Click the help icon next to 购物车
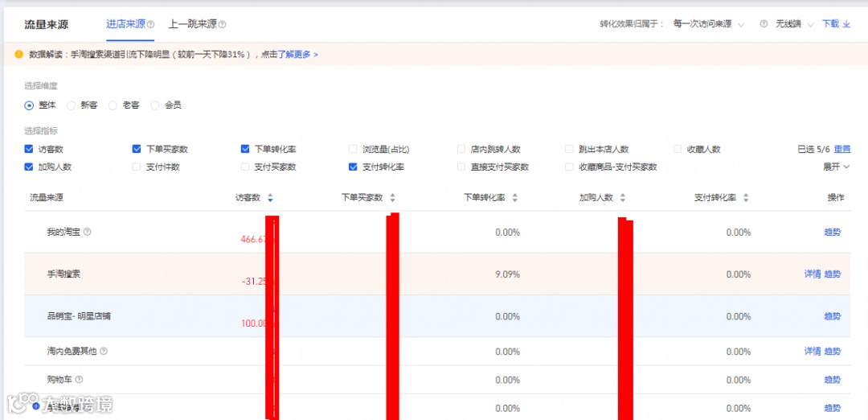This screenshot has width=868, height=420. point(79,380)
